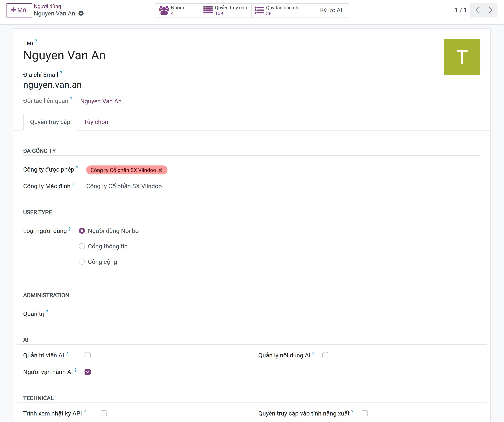Screen dimensions: 504x422
Task: Uncheck the Người vận hành AI checkbox
Action: 88,372
